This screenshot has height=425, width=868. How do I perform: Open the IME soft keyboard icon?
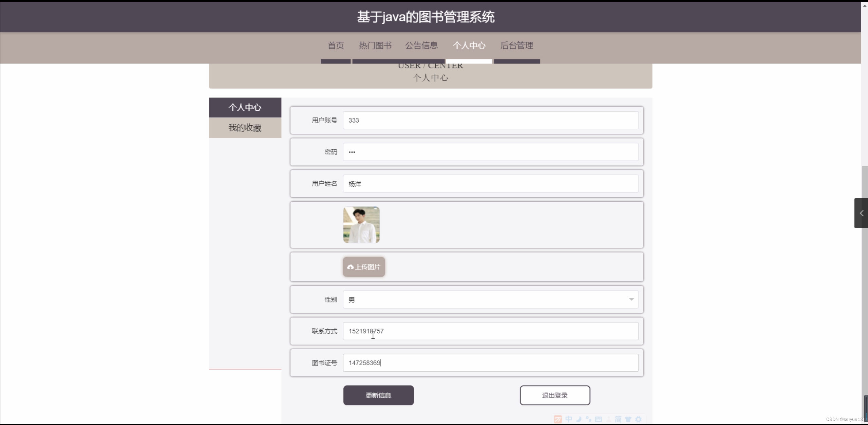tap(599, 419)
